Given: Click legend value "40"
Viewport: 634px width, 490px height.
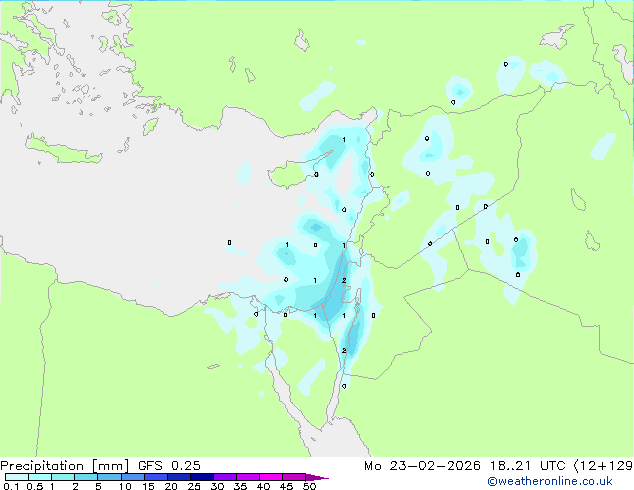Looking at the screenshot, I should click(263, 486).
